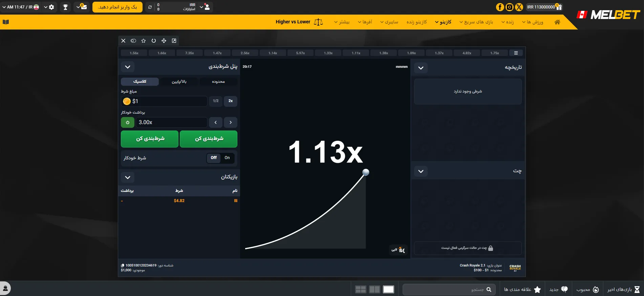The width and height of the screenshot is (644, 296).
Task: Add game to favorites with star icon
Action: click(144, 41)
